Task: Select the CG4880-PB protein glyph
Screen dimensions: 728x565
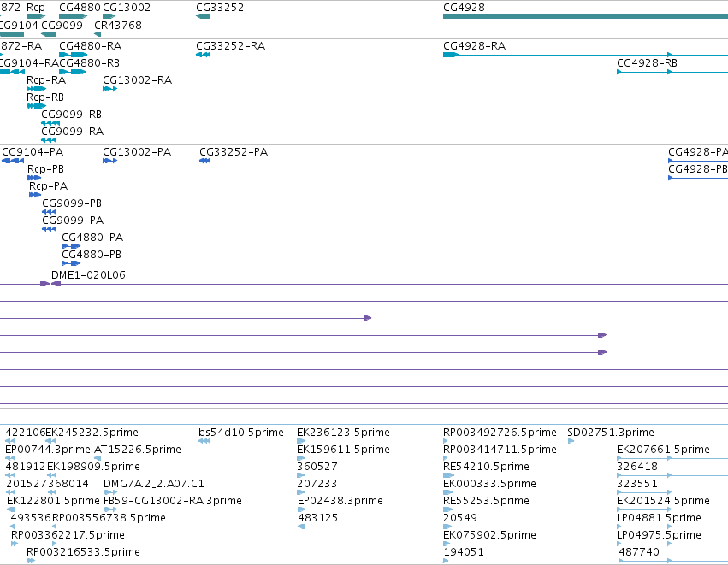Action: pos(71,263)
